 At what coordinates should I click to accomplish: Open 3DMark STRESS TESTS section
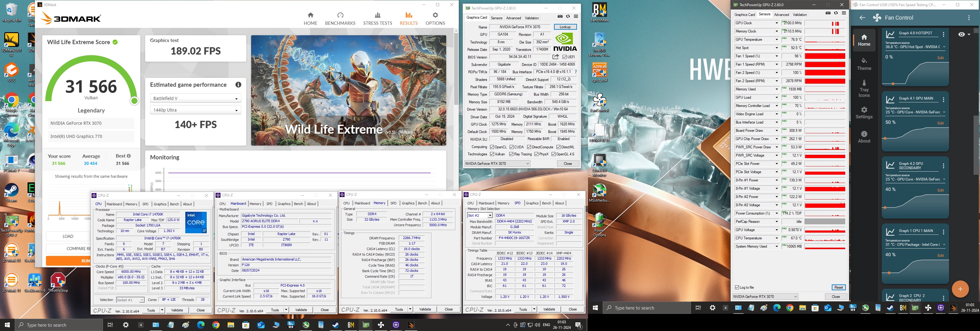click(377, 19)
